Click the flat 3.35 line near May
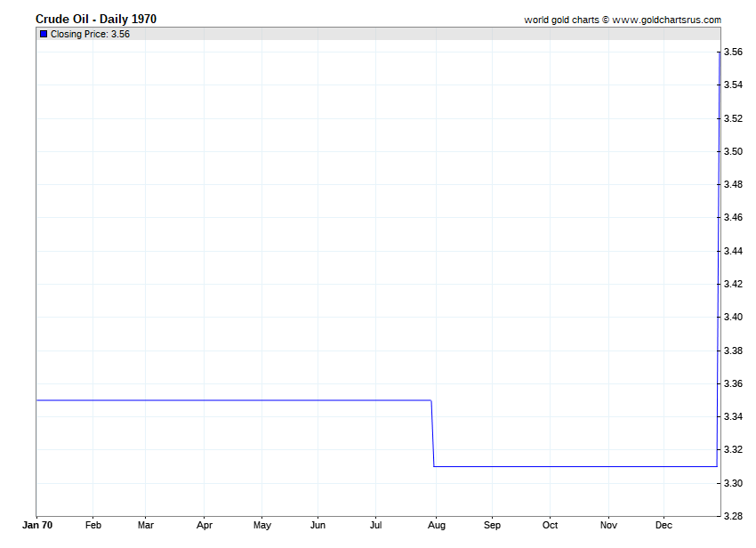Image resolution: width=756 pixels, height=548 pixels. tap(261, 400)
